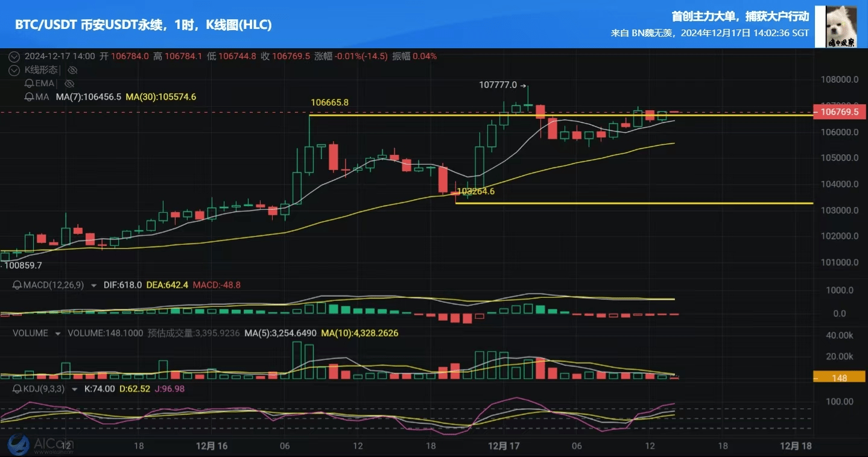868x457 pixels.
Task: Collapse the OHLC date info row chevron
Action: click(15, 56)
